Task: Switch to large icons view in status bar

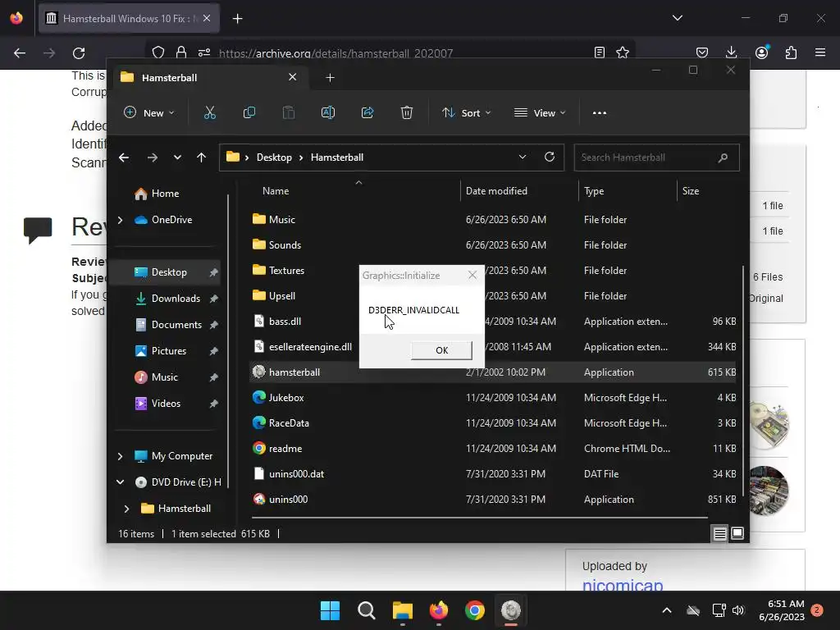Action: pyautogui.click(x=737, y=533)
